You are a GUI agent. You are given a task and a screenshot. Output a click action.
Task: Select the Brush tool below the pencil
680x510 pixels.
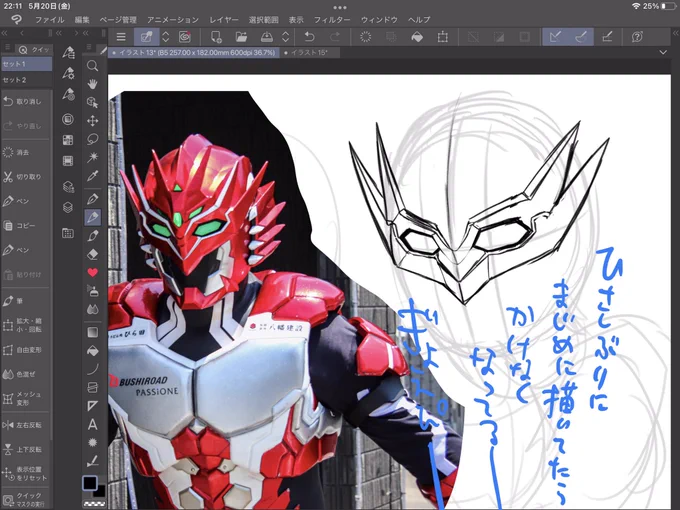(92, 235)
